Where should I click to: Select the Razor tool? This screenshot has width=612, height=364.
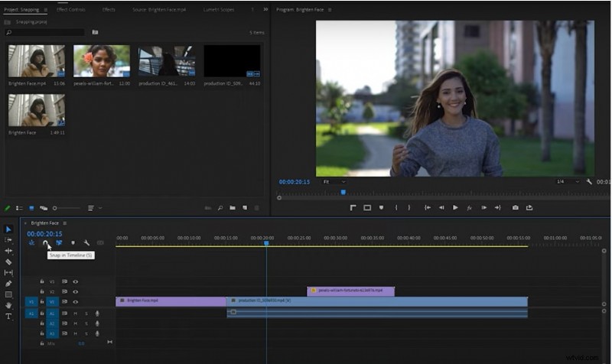[8, 262]
